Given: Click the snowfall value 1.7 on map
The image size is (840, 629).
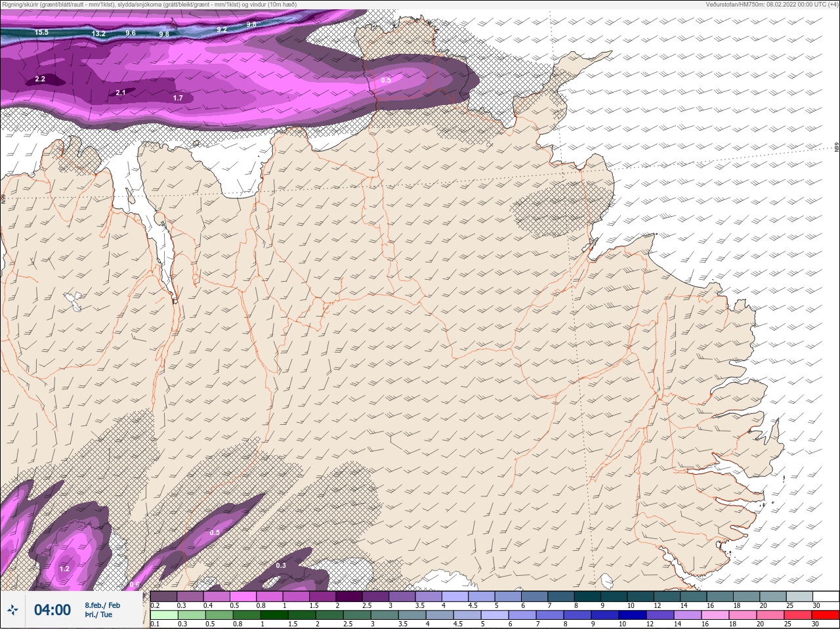Looking at the screenshot, I should tap(178, 98).
